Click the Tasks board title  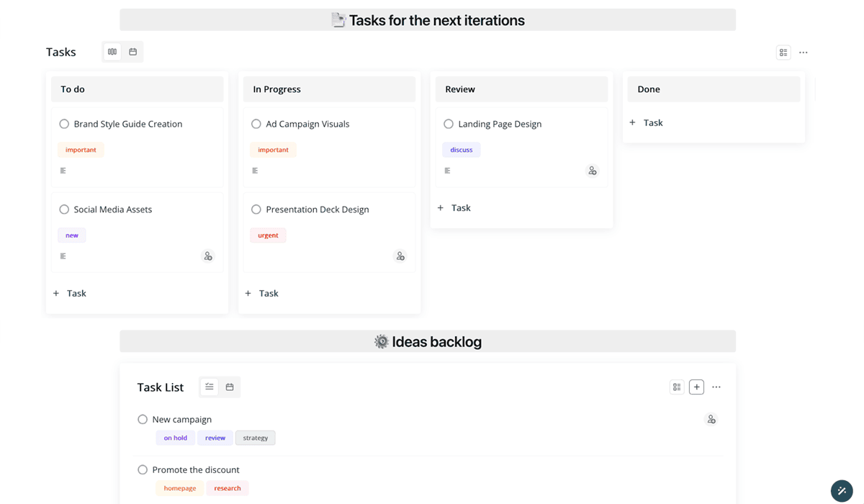tap(61, 52)
